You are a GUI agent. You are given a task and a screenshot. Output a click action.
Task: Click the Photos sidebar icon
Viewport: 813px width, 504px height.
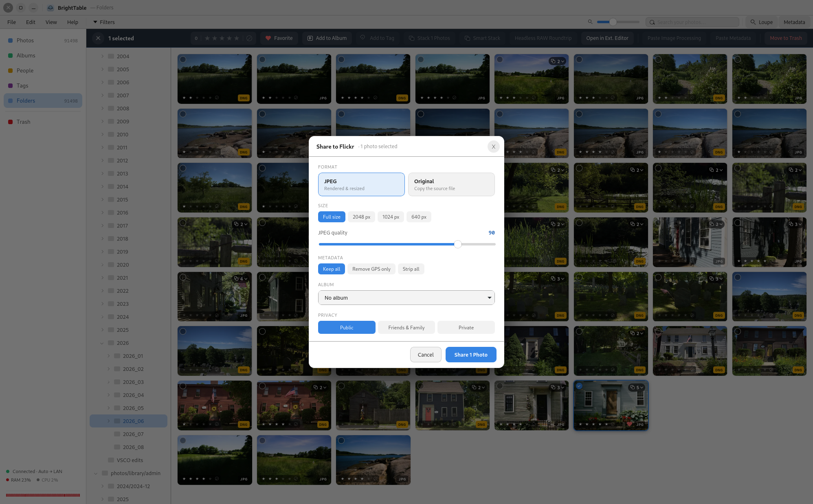click(11, 40)
